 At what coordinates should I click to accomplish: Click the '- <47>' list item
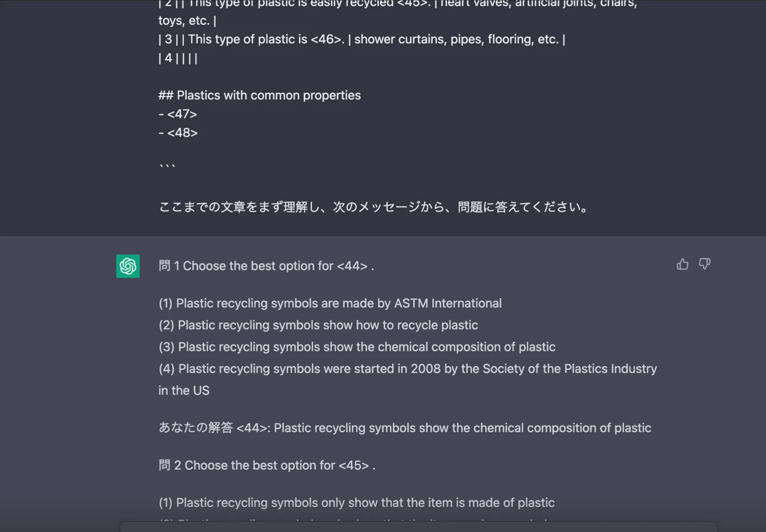click(x=177, y=114)
